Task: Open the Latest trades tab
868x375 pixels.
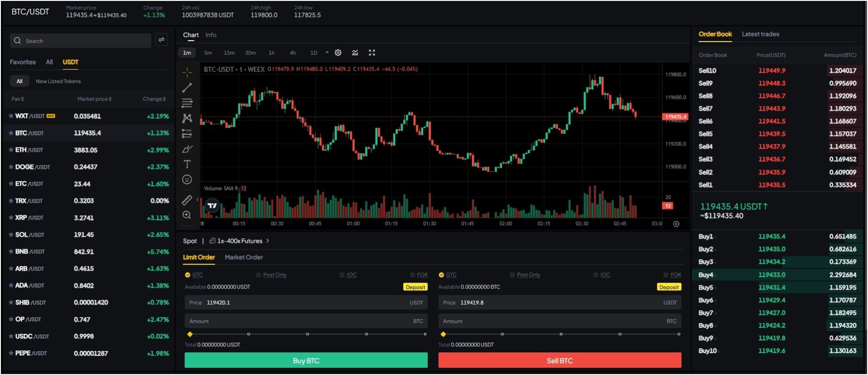Action: point(760,34)
